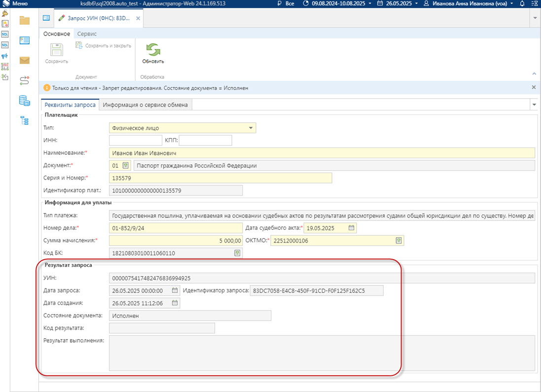Open document type lookup icon next to 01
This screenshot has width=541, height=392.
click(126, 165)
